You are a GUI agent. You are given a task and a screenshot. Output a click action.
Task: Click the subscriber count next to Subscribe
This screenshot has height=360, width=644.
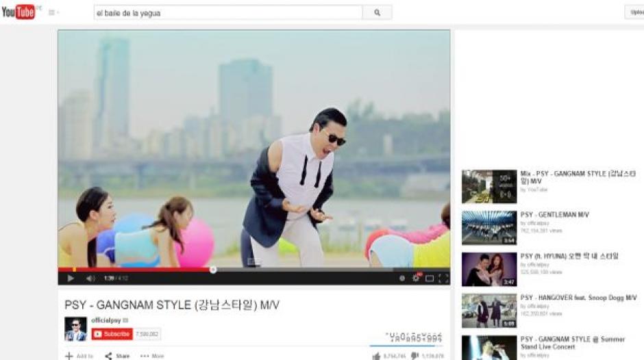coord(147,334)
